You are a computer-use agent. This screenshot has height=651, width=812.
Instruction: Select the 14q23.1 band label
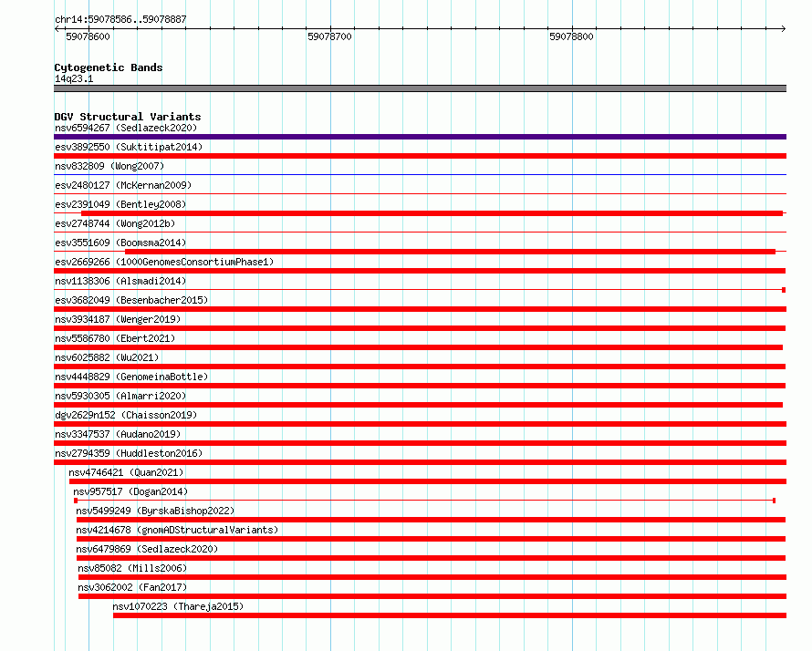pos(74,78)
